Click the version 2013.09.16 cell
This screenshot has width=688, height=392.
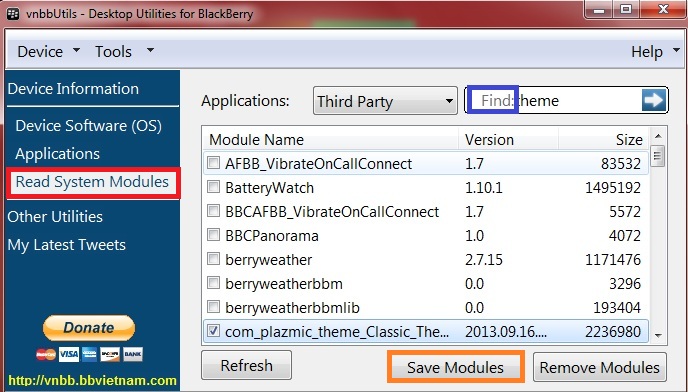(x=506, y=331)
